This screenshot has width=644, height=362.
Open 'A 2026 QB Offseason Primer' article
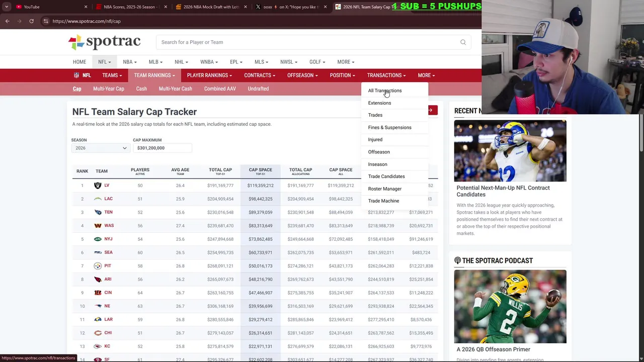(x=494, y=349)
